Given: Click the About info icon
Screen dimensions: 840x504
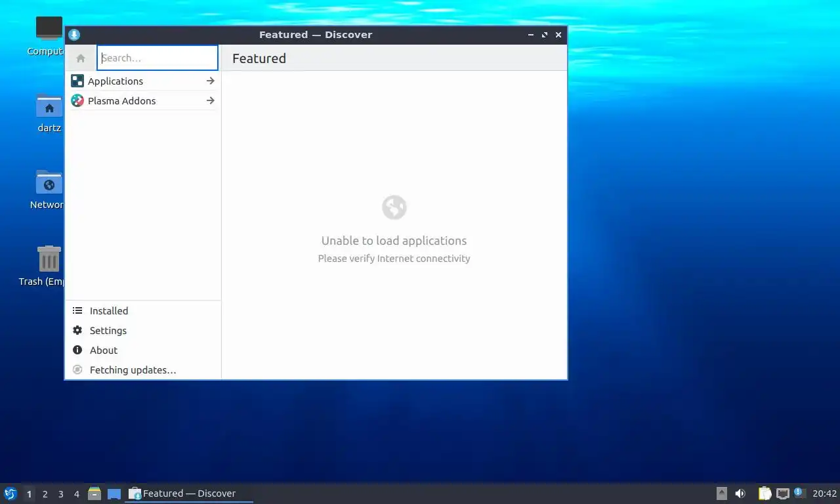Looking at the screenshot, I should click(x=77, y=350).
